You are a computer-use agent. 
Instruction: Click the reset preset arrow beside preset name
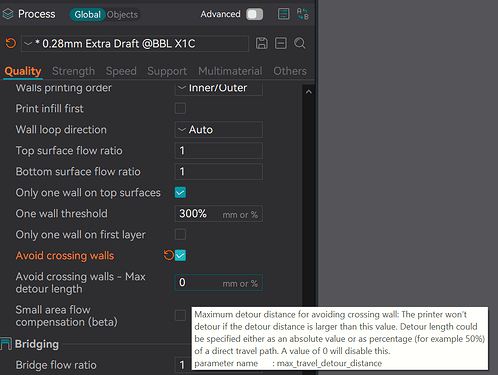pos(11,43)
